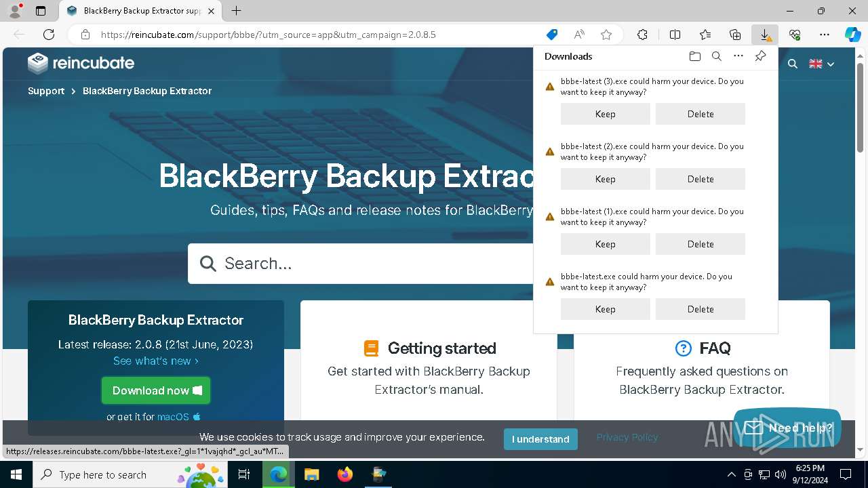Launch Firefox from taskbar
Image resolution: width=868 pixels, height=488 pixels.
(x=345, y=474)
